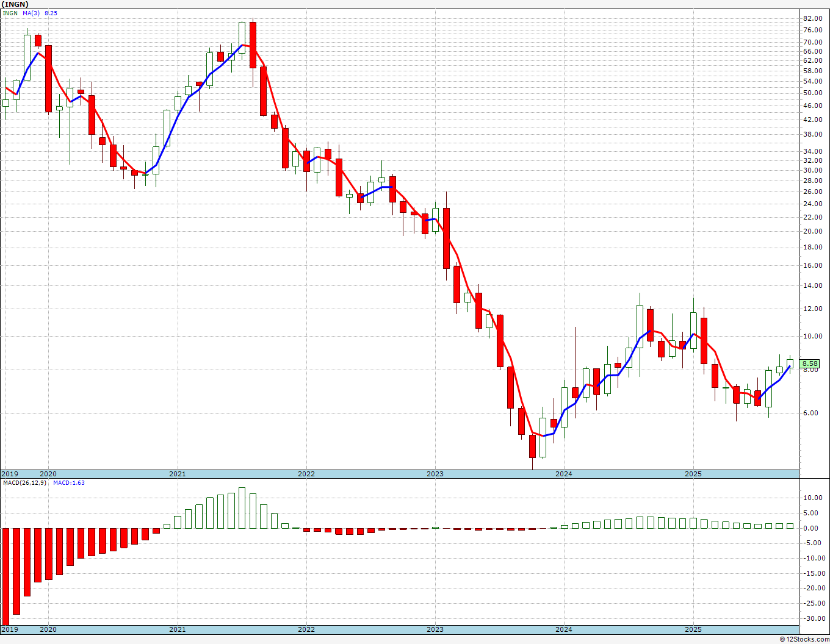Click 2023 on the price chart timeline
The width and height of the screenshot is (830, 644).
(x=435, y=474)
